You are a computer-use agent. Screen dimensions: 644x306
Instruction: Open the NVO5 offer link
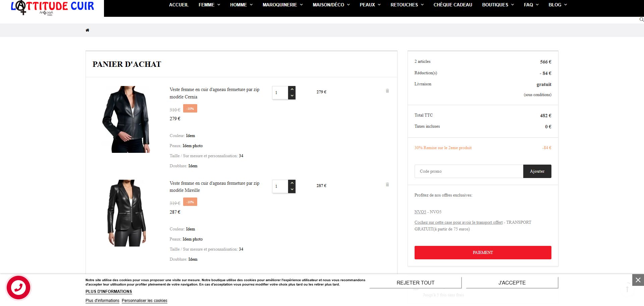420,212
